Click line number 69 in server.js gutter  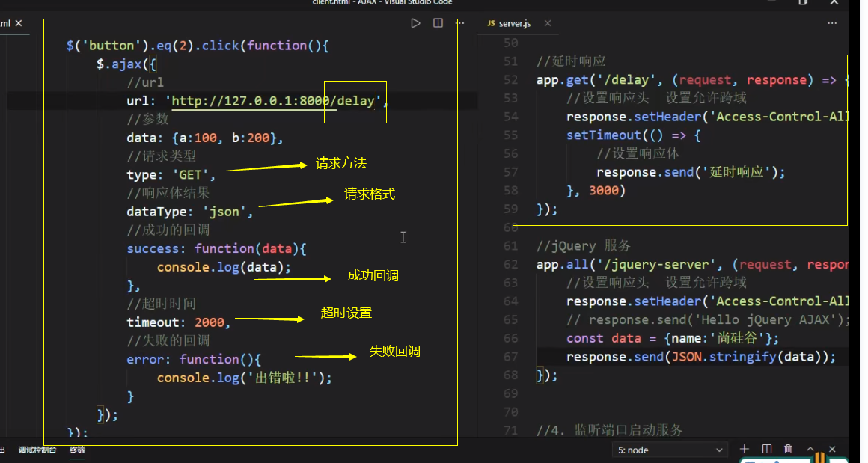point(511,393)
